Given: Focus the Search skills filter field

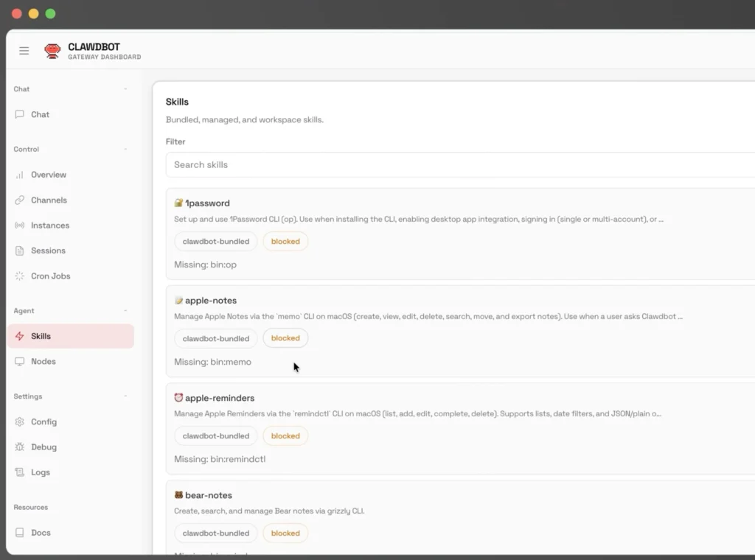Looking at the screenshot, I should pos(457,165).
